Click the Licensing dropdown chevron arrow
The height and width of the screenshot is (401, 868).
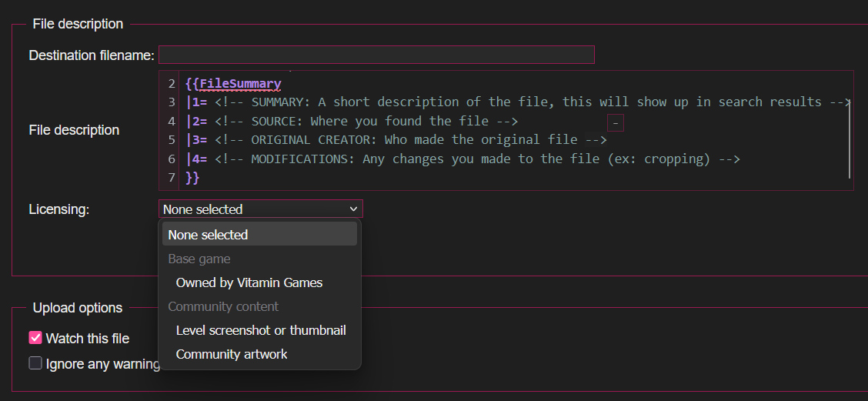353,209
